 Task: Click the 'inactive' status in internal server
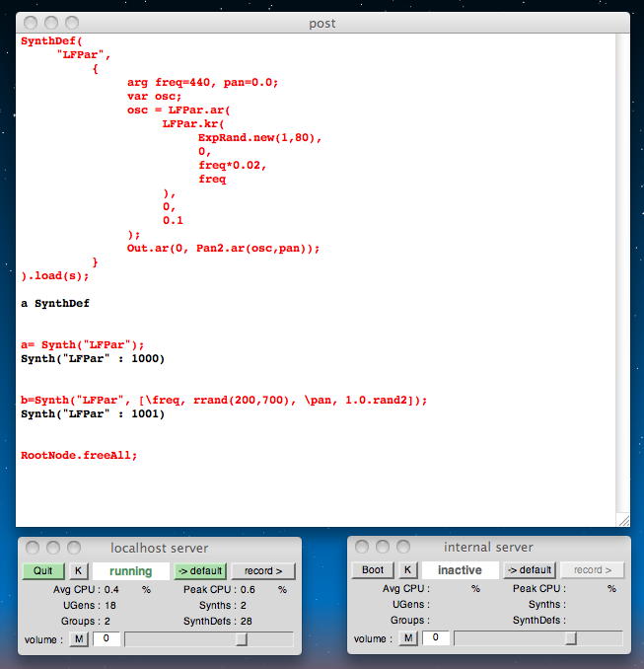tap(460, 570)
